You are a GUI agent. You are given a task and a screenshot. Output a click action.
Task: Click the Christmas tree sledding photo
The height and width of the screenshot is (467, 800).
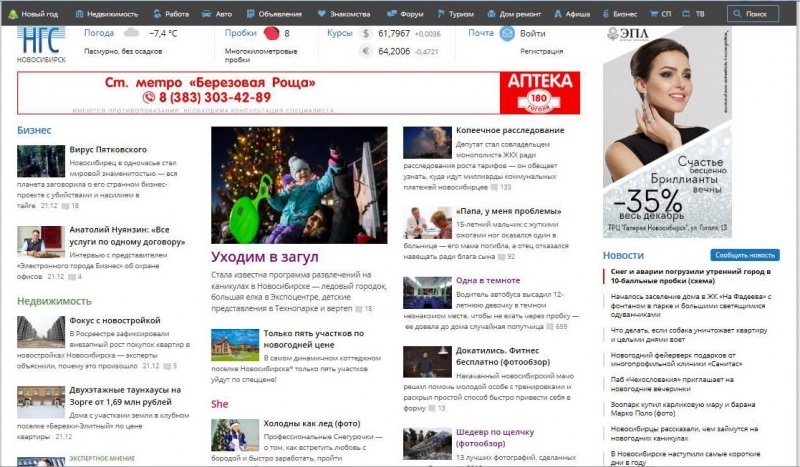point(298,184)
